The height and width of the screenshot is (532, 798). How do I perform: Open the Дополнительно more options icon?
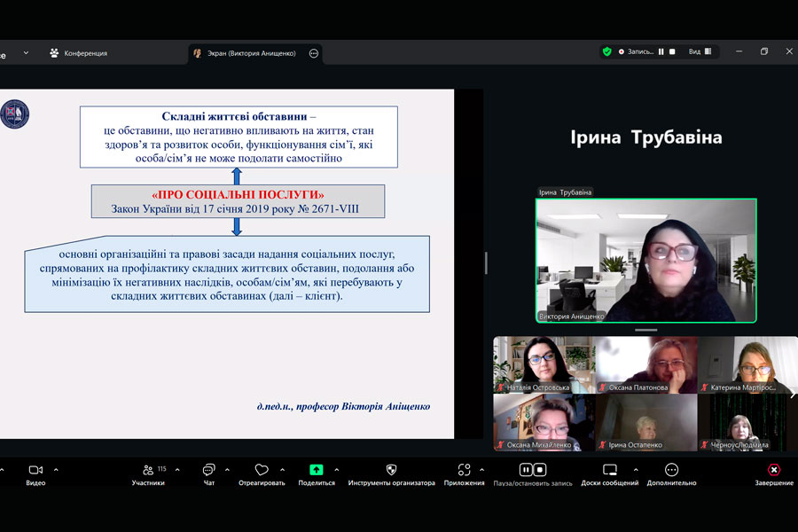671,470
